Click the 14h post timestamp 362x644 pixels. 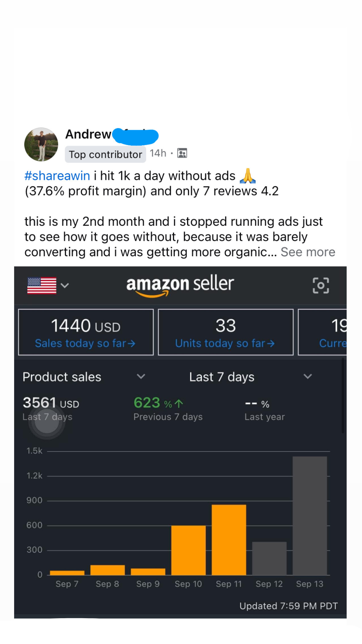click(158, 153)
